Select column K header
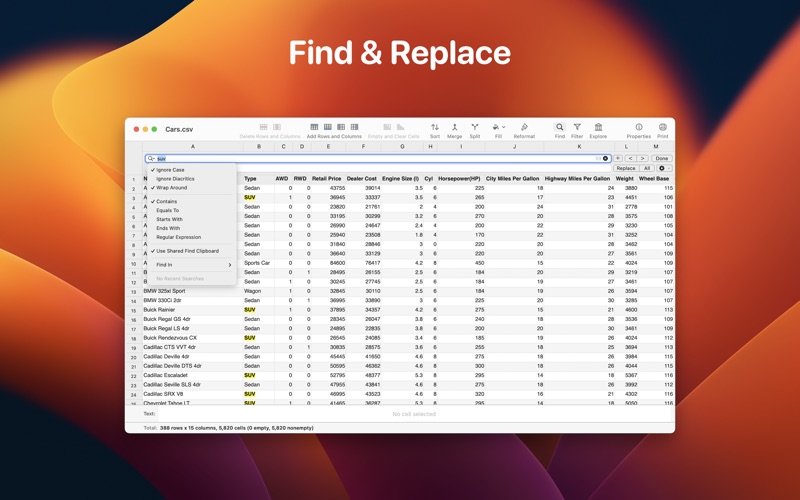The height and width of the screenshot is (500, 800). tap(579, 146)
